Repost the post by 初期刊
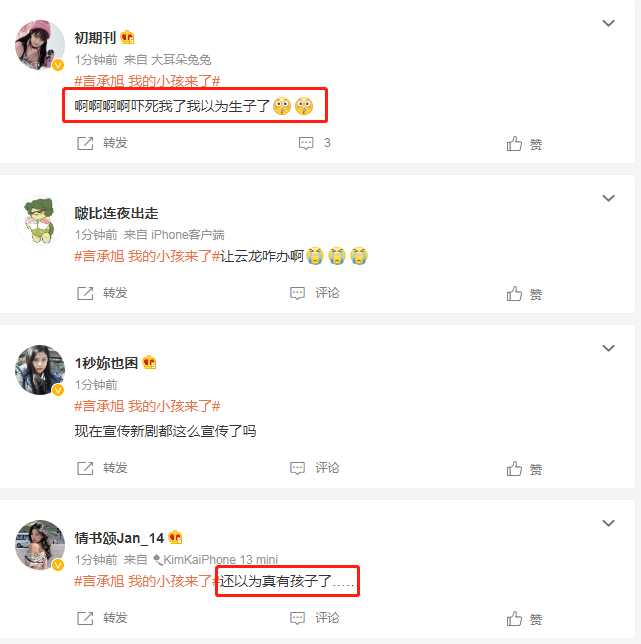Image resolution: width=641 pixels, height=644 pixels. coord(102,143)
